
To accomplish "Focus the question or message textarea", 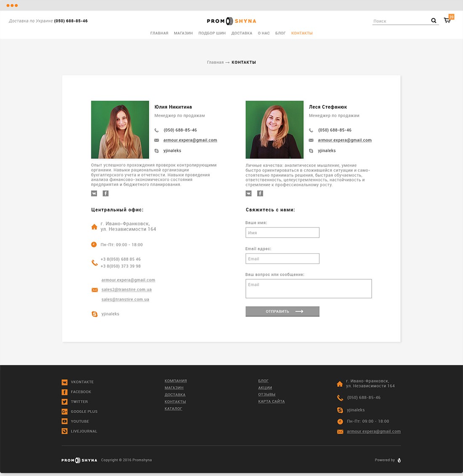I will [x=309, y=289].
